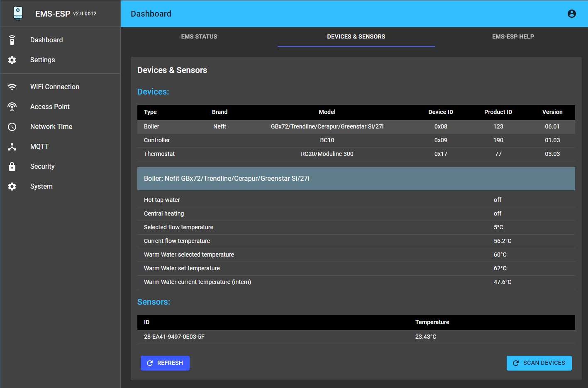Switch to the EMS Status tab

point(199,36)
